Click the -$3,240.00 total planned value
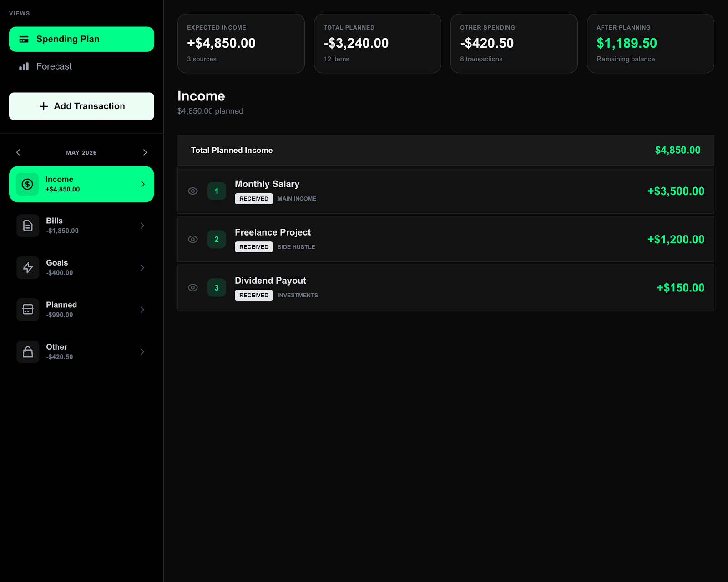 tap(356, 43)
